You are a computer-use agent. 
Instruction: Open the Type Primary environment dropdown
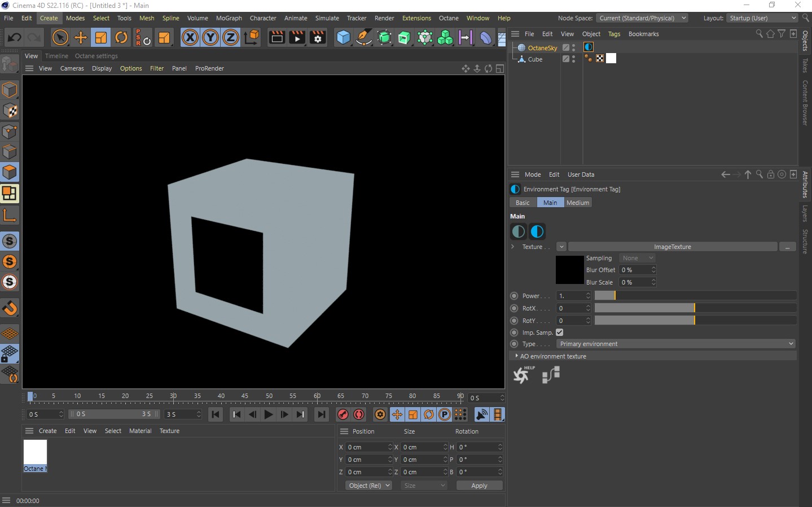(x=676, y=344)
